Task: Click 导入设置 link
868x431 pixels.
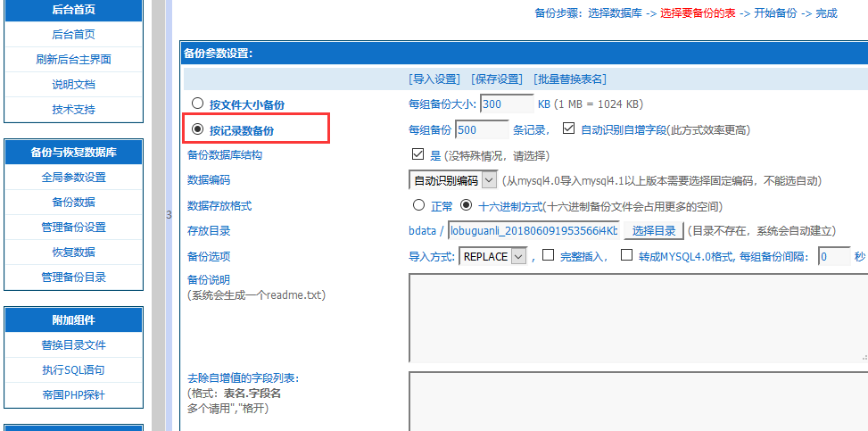Action: pyautogui.click(x=434, y=79)
